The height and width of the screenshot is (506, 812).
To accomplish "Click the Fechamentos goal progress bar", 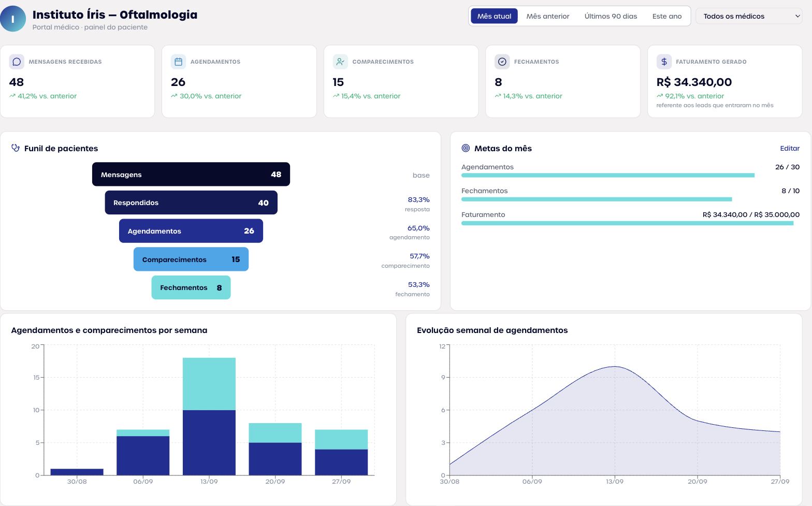I will [x=630, y=199].
